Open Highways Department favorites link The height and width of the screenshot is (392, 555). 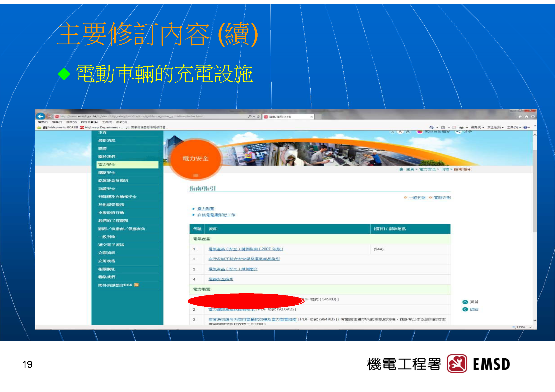pyautogui.click(x=102, y=128)
